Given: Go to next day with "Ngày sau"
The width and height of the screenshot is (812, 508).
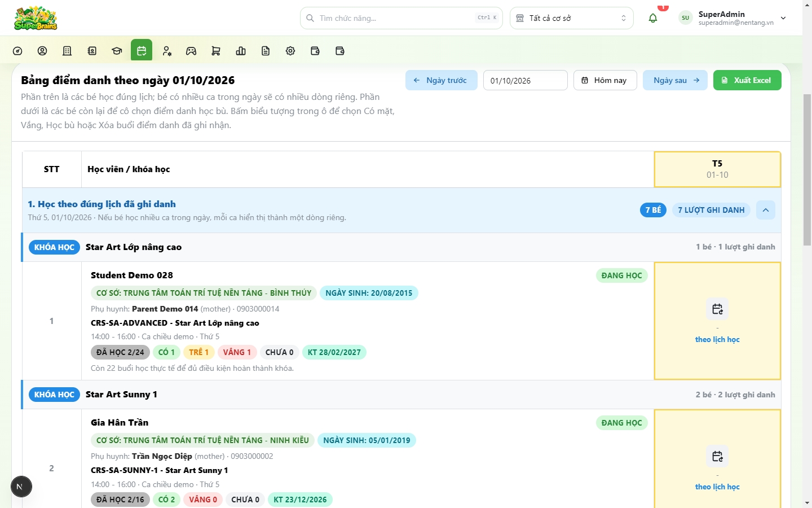Looking at the screenshot, I should click(675, 80).
